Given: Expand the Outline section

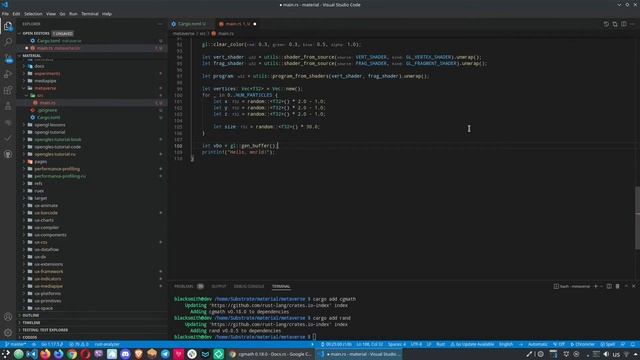Looking at the screenshot, I should [x=19, y=316].
